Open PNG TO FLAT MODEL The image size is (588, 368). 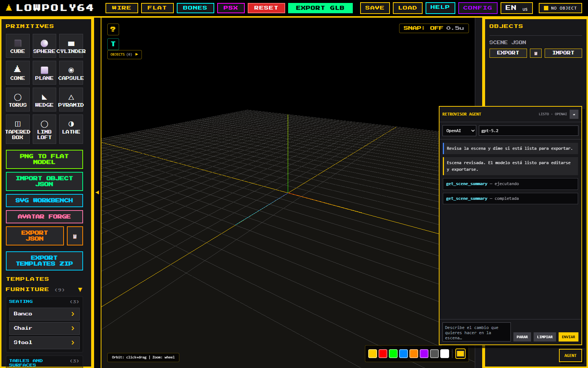click(44, 159)
